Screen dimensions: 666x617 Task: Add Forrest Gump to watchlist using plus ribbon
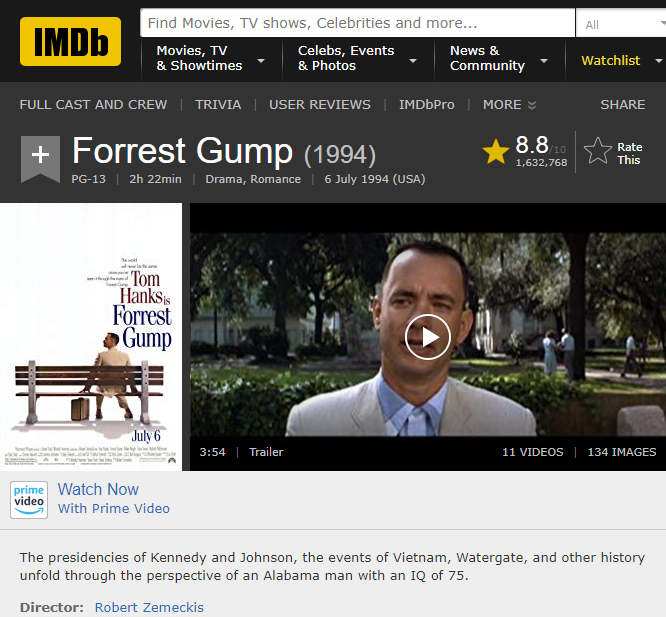[40, 156]
